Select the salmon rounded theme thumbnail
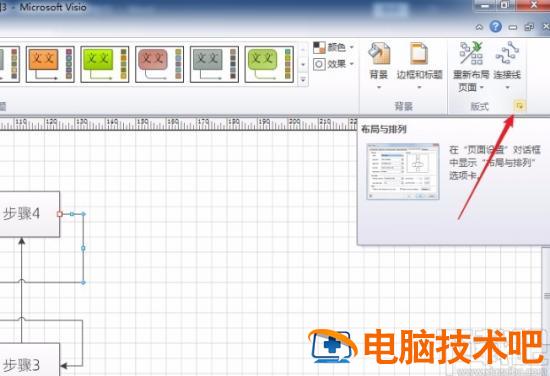The height and width of the screenshot is (376, 550). tap(160, 64)
